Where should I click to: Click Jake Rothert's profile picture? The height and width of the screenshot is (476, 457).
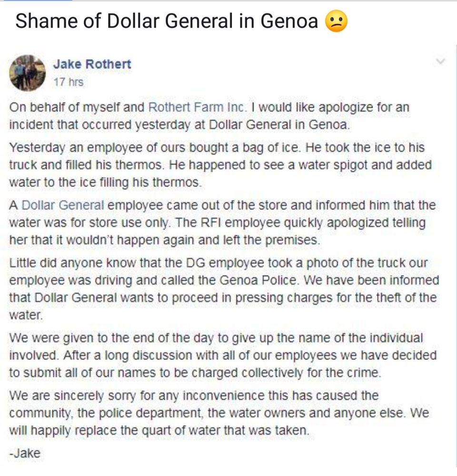pyautogui.click(x=27, y=73)
